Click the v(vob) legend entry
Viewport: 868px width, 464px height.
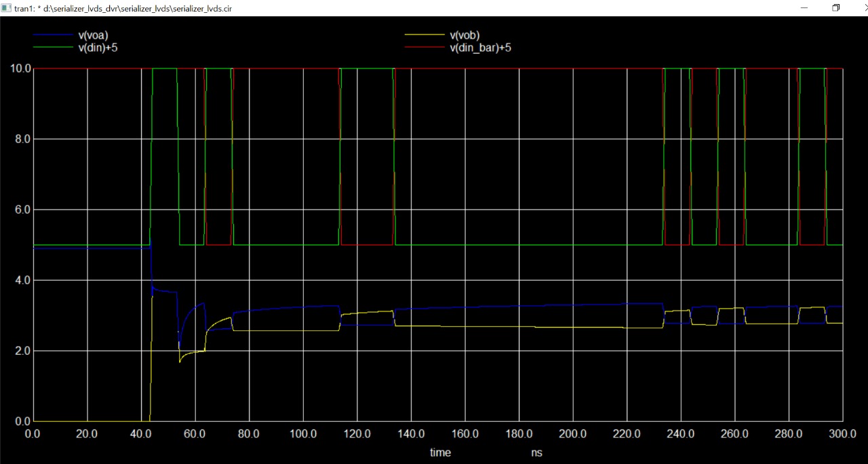(465, 35)
